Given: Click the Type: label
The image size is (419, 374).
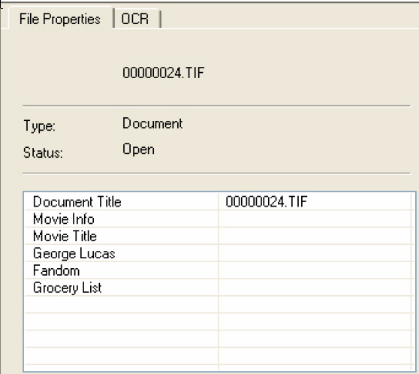Looking at the screenshot, I should [x=39, y=126].
